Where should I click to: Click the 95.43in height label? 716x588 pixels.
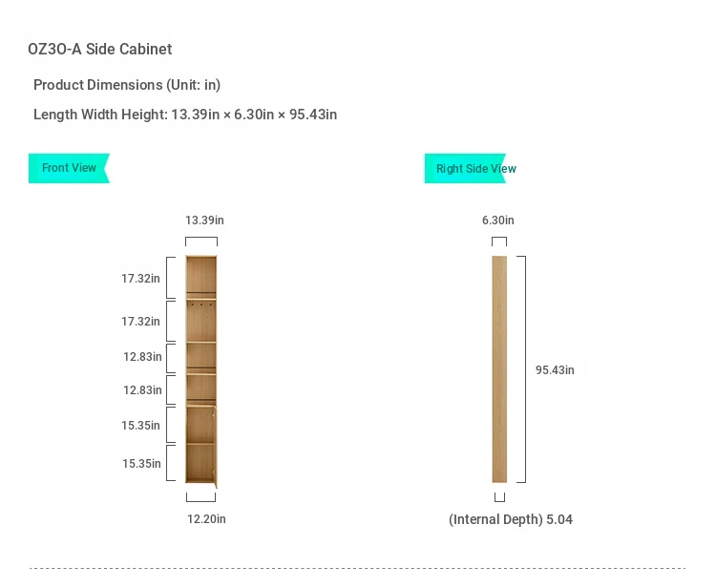(x=555, y=370)
